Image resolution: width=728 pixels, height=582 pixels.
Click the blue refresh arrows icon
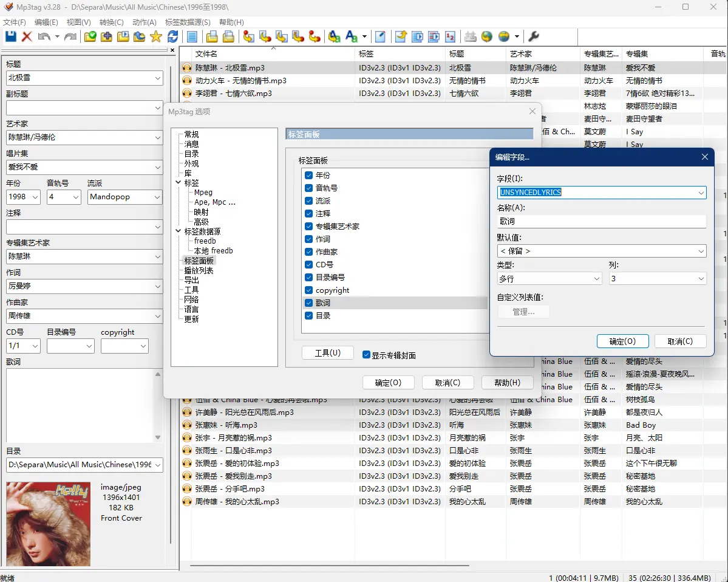[x=173, y=36]
